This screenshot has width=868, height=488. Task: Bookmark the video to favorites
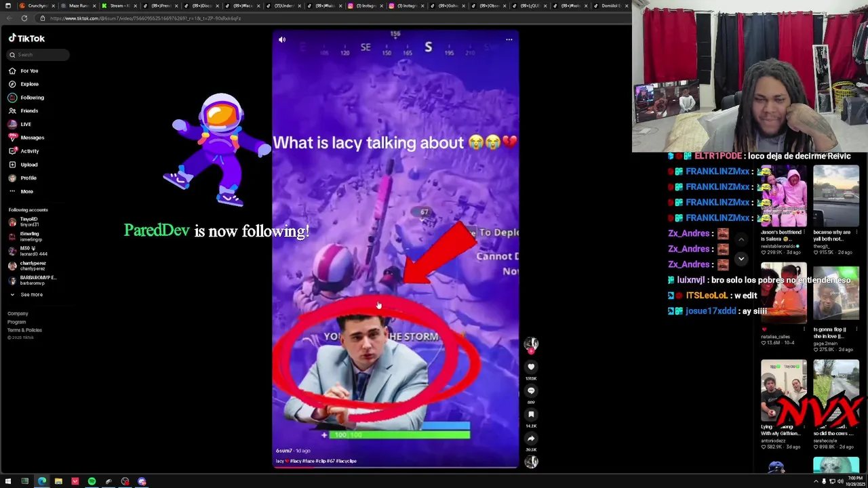pyautogui.click(x=531, y=414)
